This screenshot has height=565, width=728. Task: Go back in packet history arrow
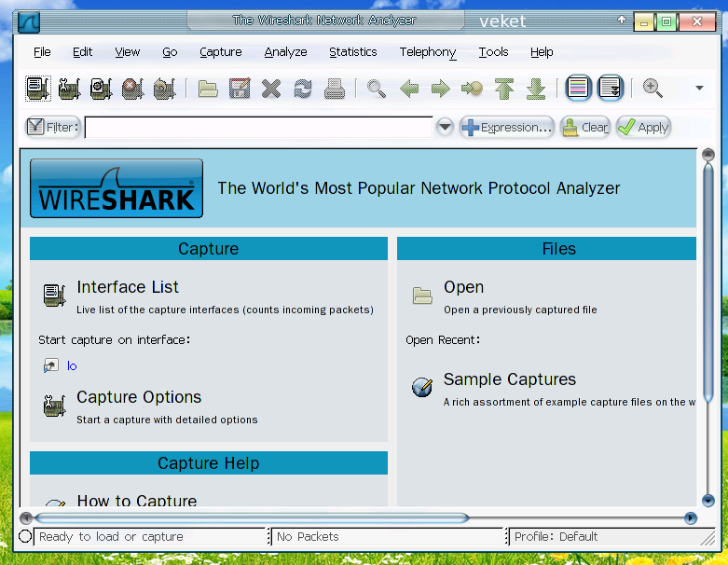tap(409, 89)
